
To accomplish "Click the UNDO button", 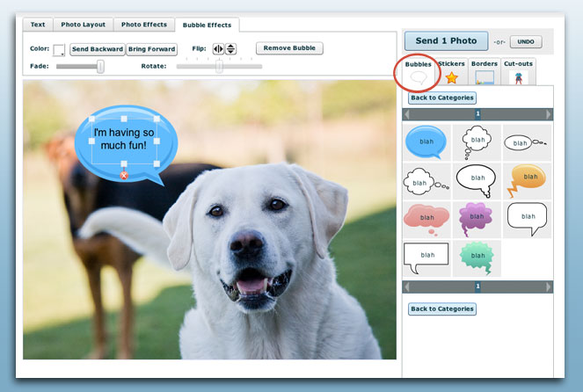I will click(526, 41).
